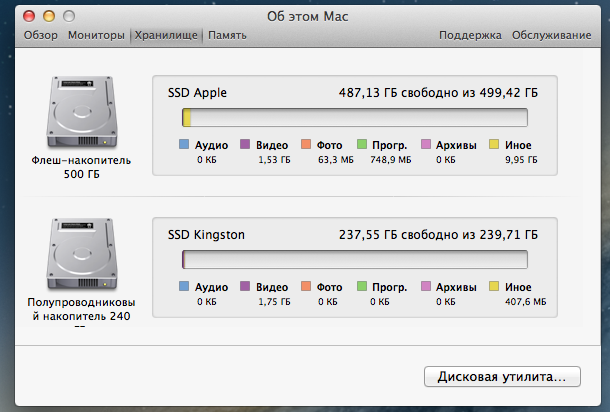The height and width of the screenshot is (412, 610).
Task: Click the SSD Kingston drive icon
Action: pos(81,255)
